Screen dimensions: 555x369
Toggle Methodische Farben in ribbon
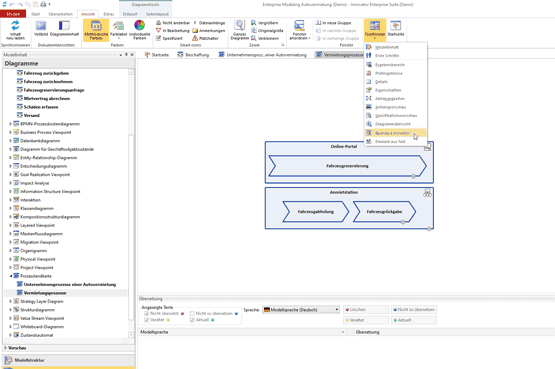(96, 30)
